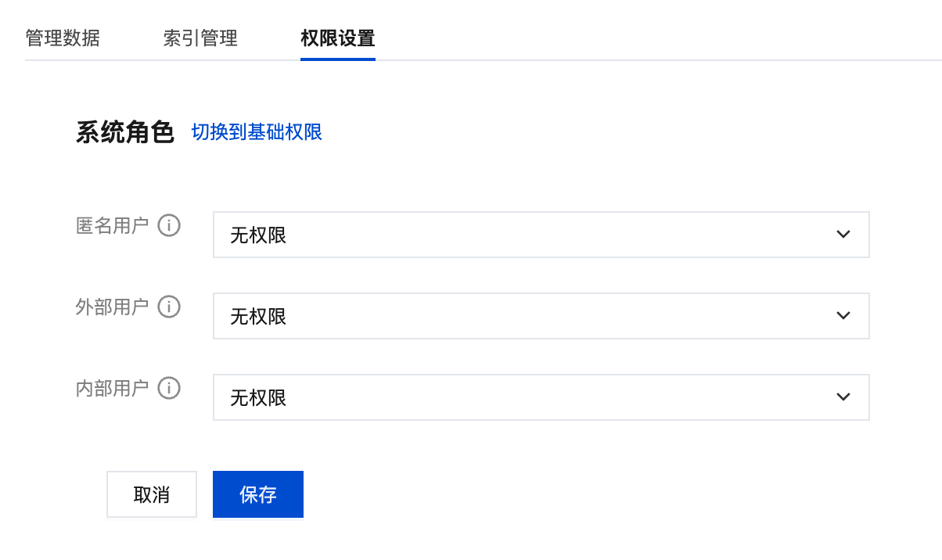942x560 pixels.
Task: Switch to the 管理数据 tab
Action: point(63,38)
